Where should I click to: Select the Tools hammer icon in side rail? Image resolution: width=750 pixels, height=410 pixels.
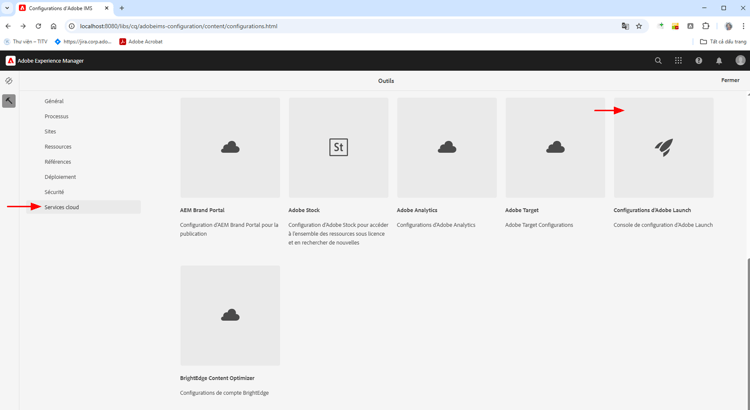point(9,101)
